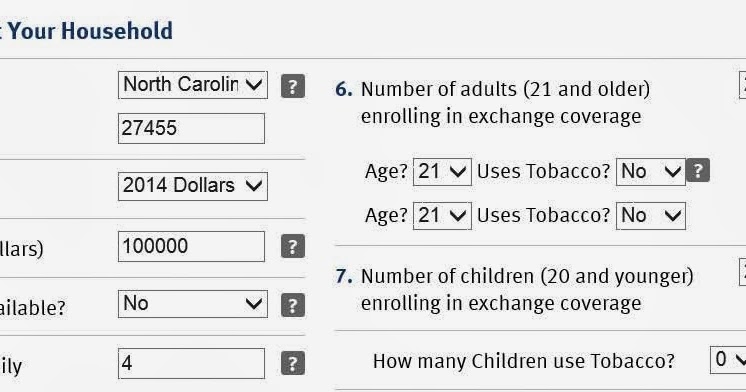Open first adult Age 21 dropdown
This screenshot has width=746, height=392.
442,172
